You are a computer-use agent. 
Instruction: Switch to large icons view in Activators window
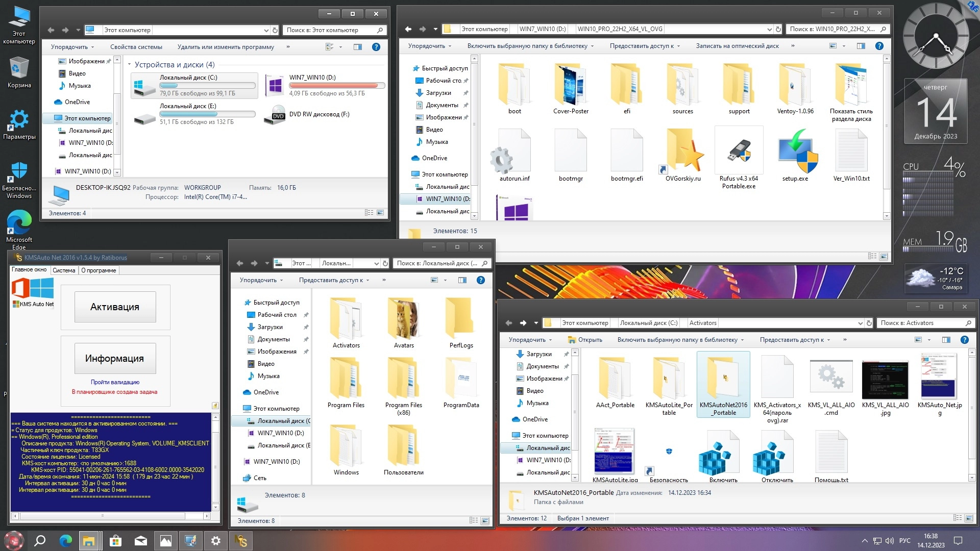(968, 518)
